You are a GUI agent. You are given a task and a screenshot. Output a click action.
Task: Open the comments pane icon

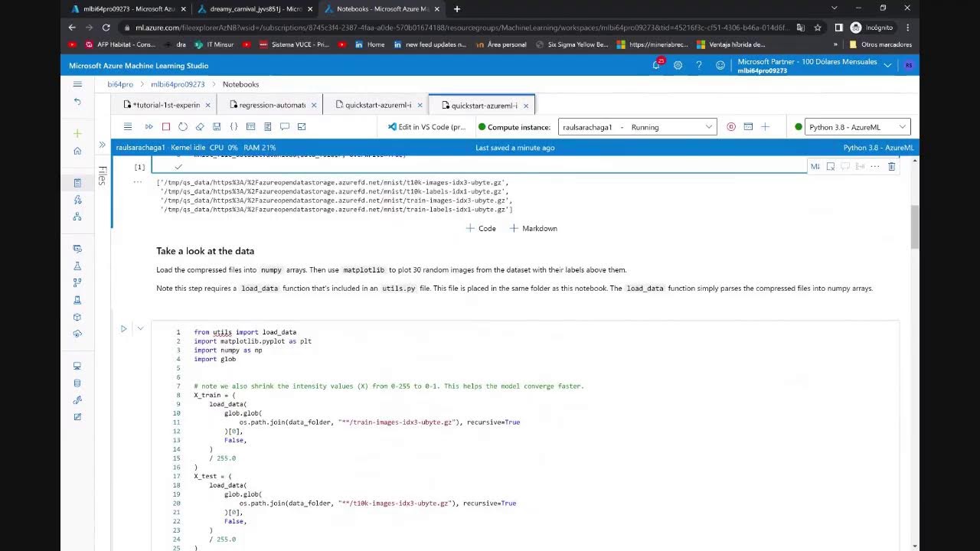pyautogui.click(x=285, y=127)
